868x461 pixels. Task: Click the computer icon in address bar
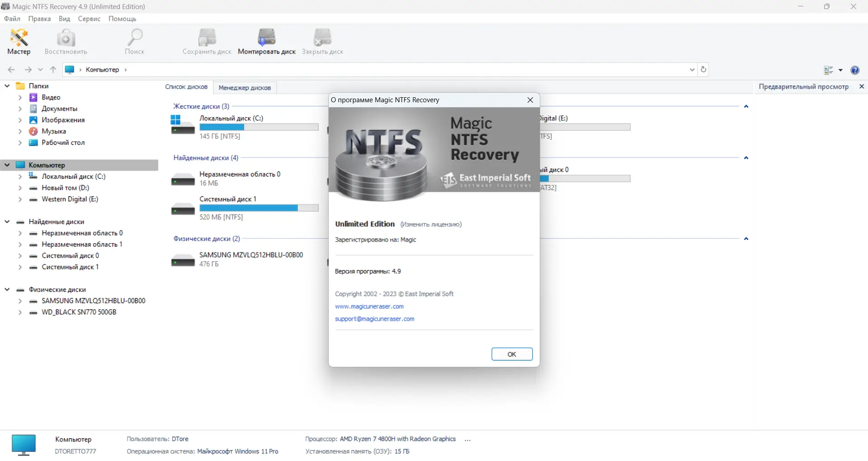pos(70,70)
